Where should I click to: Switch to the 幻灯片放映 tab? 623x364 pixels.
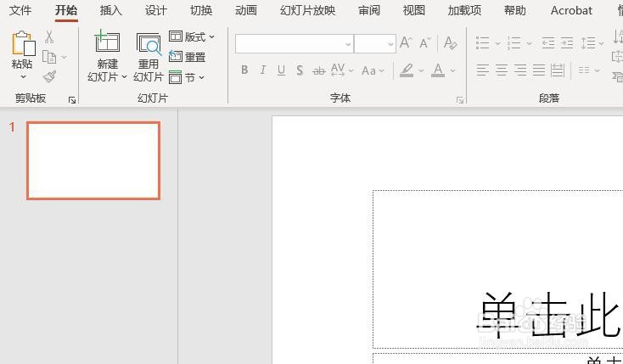(x=307, y=10)
